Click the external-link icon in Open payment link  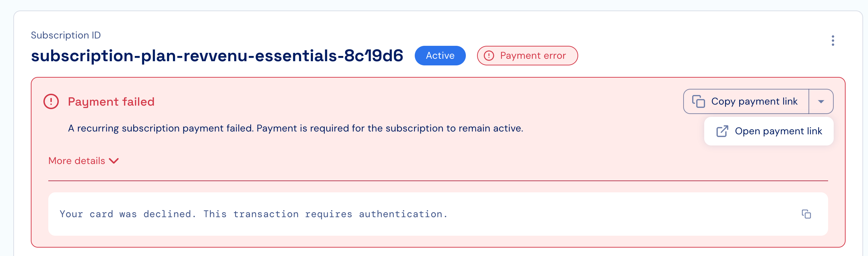click(x=722, y=131)
